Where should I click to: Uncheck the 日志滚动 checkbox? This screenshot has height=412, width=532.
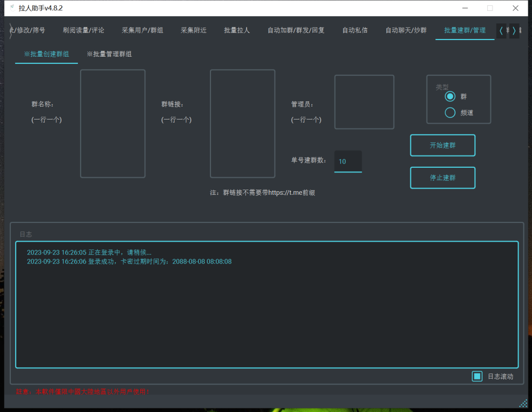pos(477,376)
